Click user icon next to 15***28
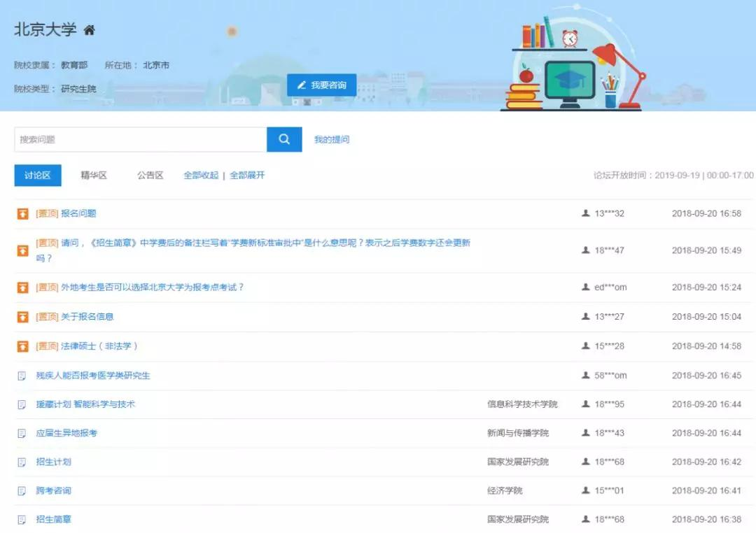 point(586,346)
